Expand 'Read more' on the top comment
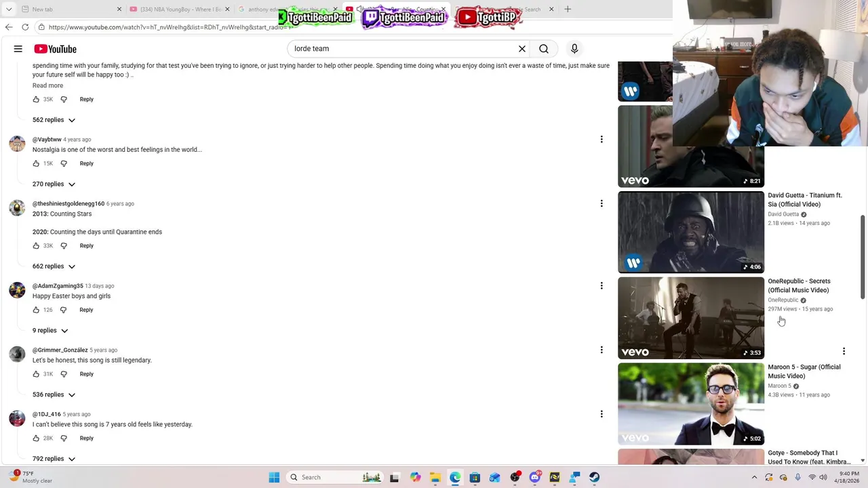The image size is (868, 488). (47, 85)
